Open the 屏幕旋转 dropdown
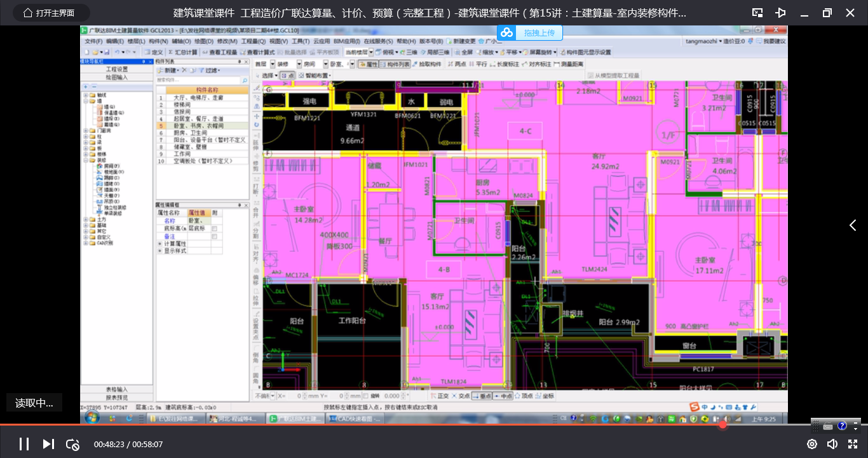 pos(541,52)
